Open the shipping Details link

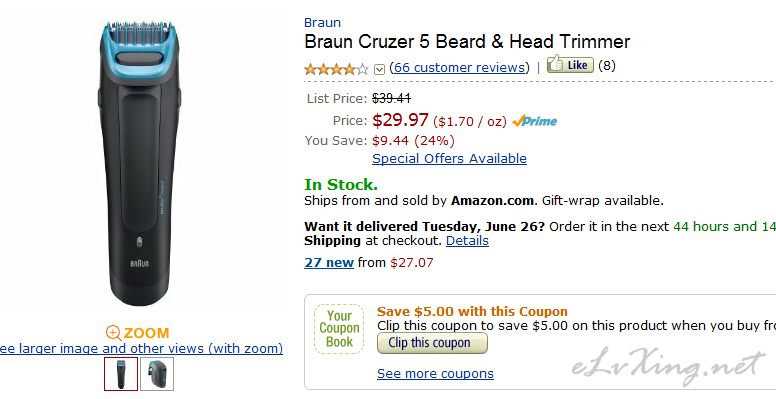[x=467, y=241]
